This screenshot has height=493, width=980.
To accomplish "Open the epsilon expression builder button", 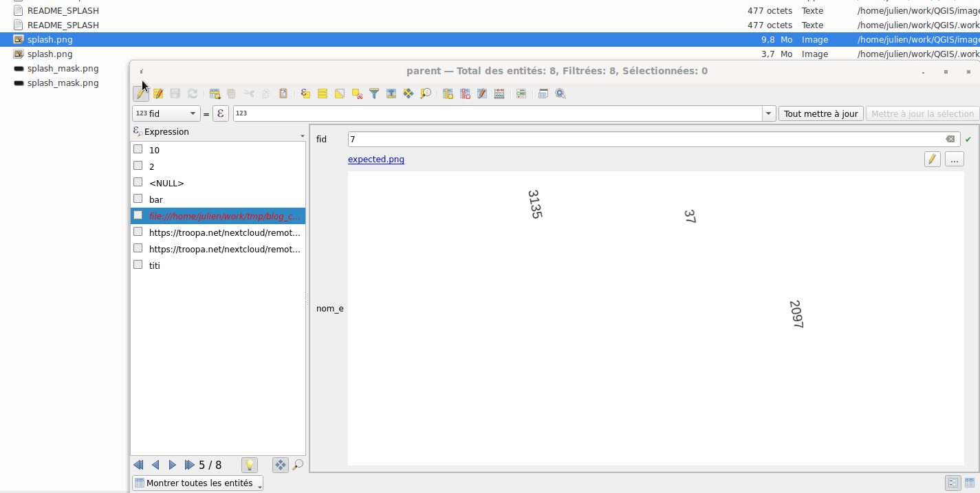I will pyautogui.click(x=220, y=113).
